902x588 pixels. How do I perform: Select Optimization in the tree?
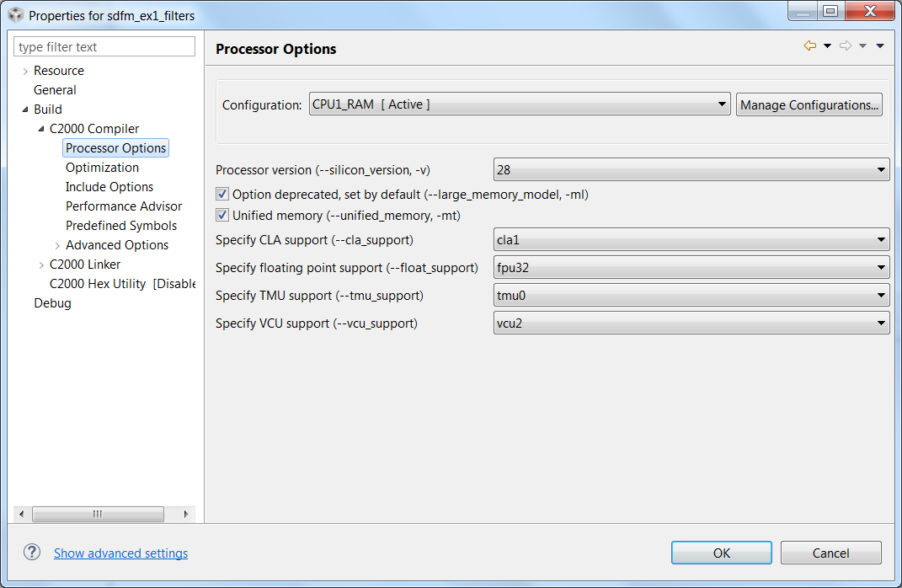pyautogui.click(x=102, y=168)
